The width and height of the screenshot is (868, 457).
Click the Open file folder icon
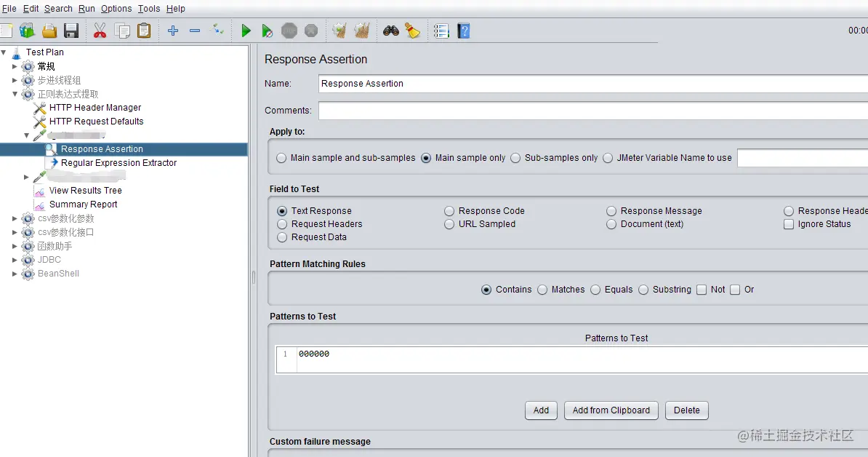(49, 31)
